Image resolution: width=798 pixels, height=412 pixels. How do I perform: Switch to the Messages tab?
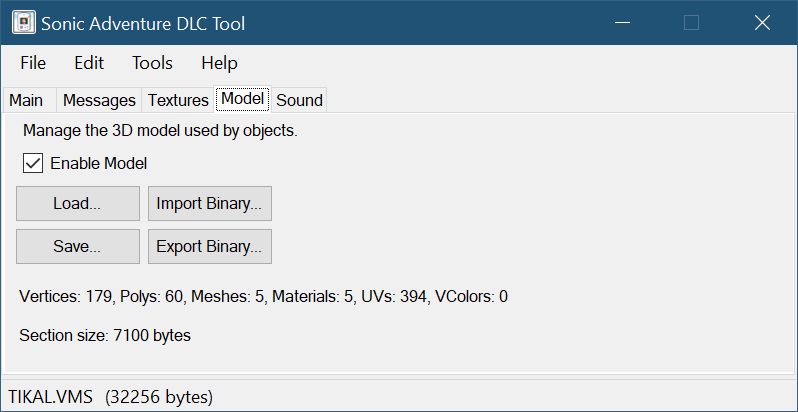[x=98, y=100]
